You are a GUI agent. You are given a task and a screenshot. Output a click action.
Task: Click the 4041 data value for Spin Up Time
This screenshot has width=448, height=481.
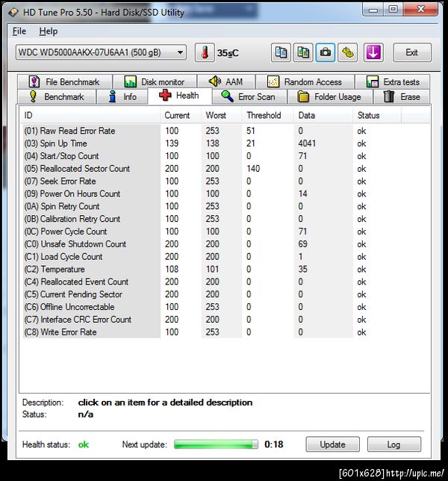[307, 143]
